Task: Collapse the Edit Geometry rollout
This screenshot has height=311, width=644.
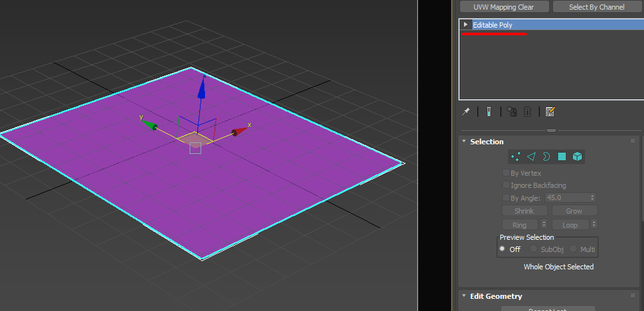Action: pyautogui.click(x=464, y=296)
